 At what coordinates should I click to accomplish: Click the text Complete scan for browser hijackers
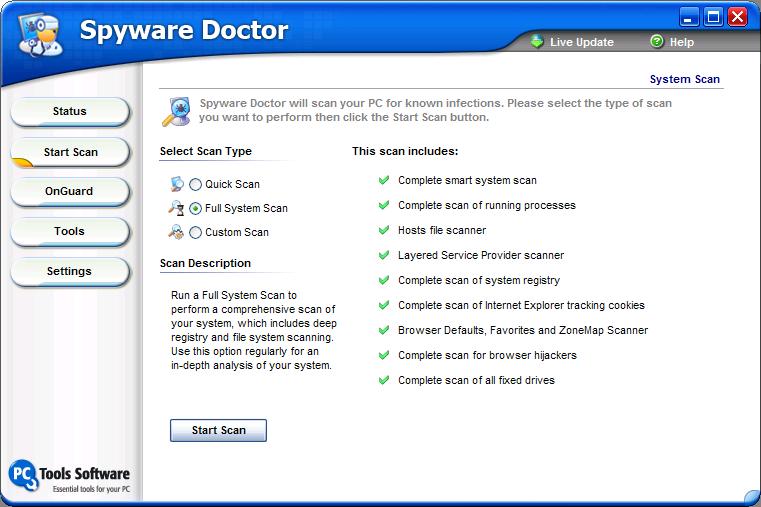coord(487,355)
